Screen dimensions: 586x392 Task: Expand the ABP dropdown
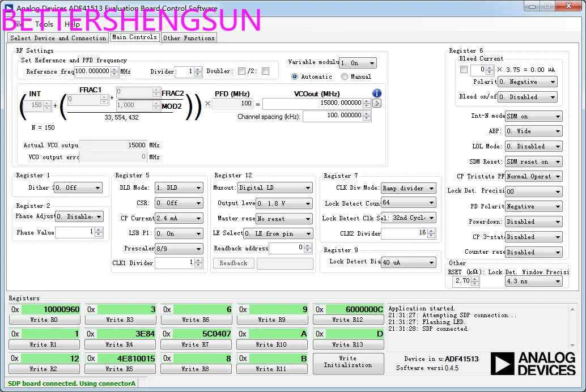coord(533,131)
